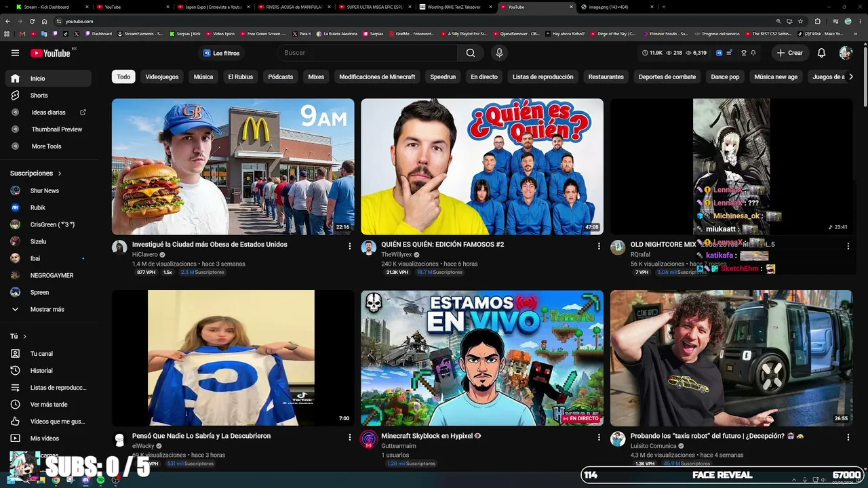Select the El Rubius filter chip
The width and height of the screenshot is (868, 488).
(x=241, y=77)
